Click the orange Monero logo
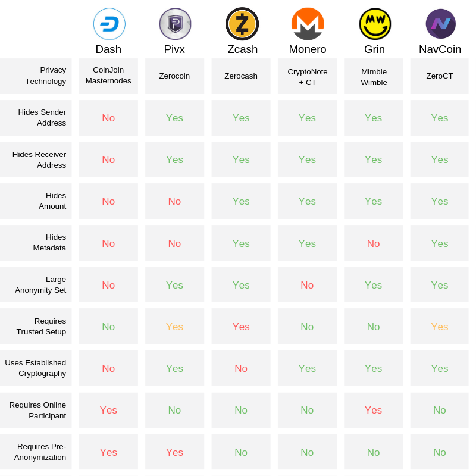This screenshot has width=476, height=476. pos(308,24)
